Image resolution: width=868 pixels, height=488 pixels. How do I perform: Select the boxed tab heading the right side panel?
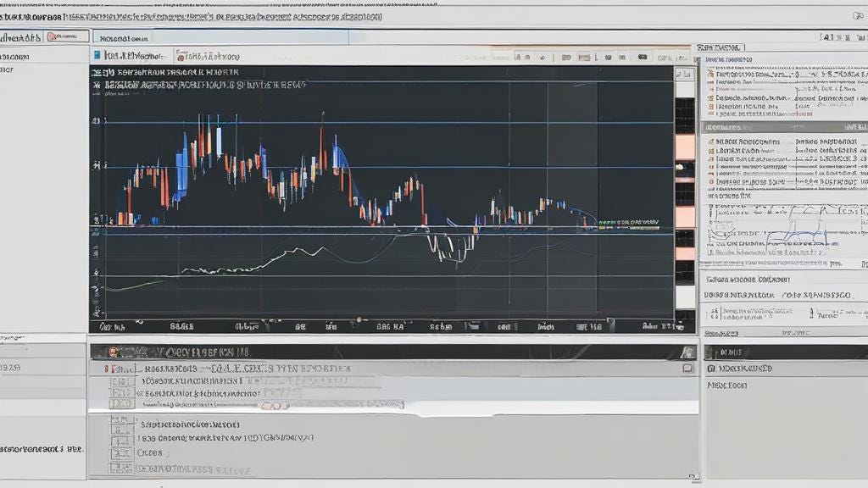point(721,47)
